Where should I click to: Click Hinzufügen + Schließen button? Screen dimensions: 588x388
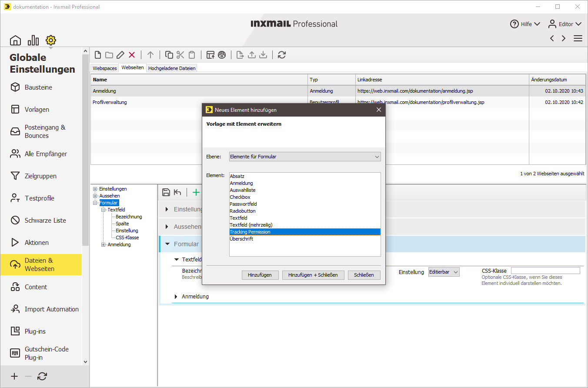(x=313, y=275)
